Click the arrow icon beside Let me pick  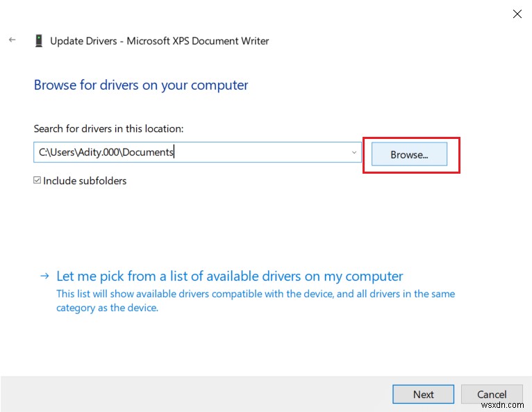[44, 276]
